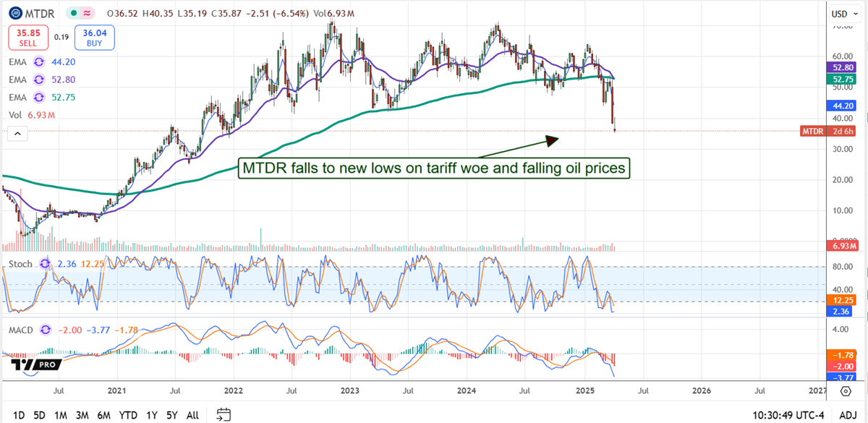Select the All time range
The image size is (868, 423).
(x=192, y=415)
